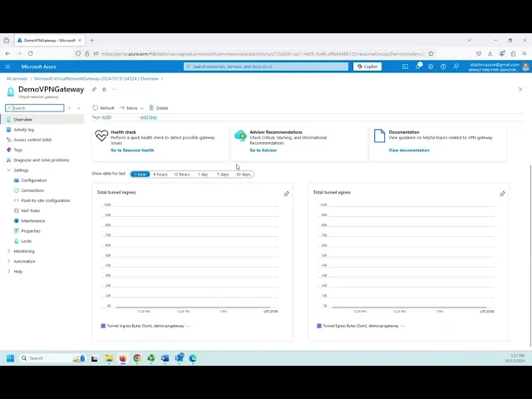
Task: Click the browser back arrow
Action: [x=7, y=53]
